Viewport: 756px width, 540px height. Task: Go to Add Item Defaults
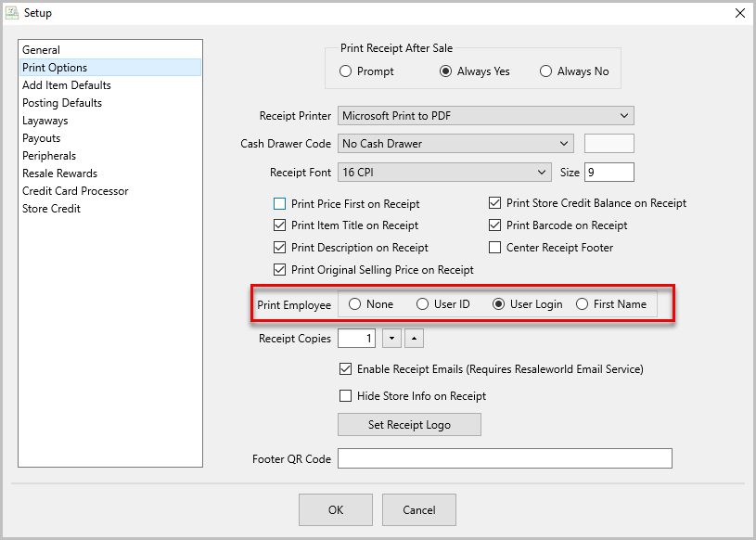(x=110, y=85)
